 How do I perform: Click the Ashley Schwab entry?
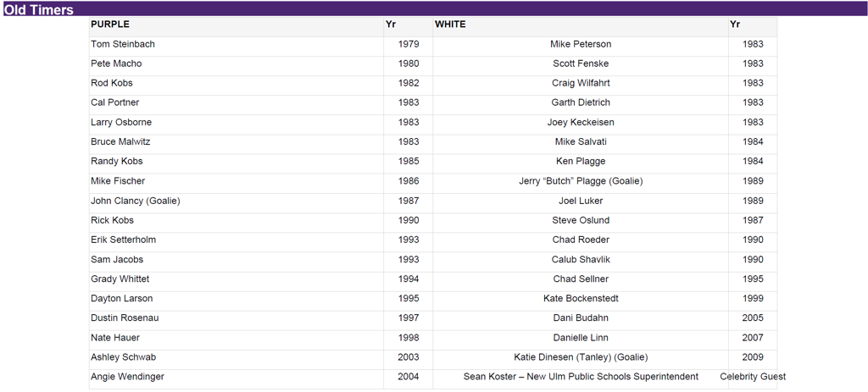tap(123, 357)
